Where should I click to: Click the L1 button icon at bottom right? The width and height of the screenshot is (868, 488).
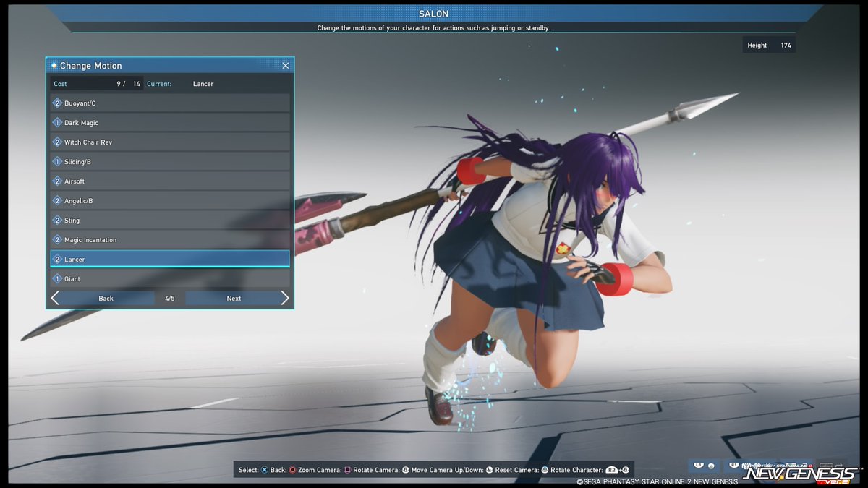tap(699, 465)
